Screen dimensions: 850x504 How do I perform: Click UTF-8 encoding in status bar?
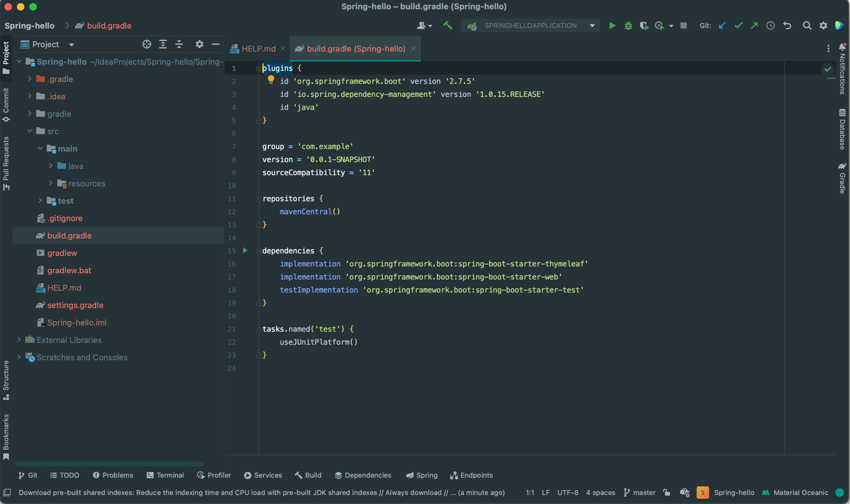[x=567, y=492]
